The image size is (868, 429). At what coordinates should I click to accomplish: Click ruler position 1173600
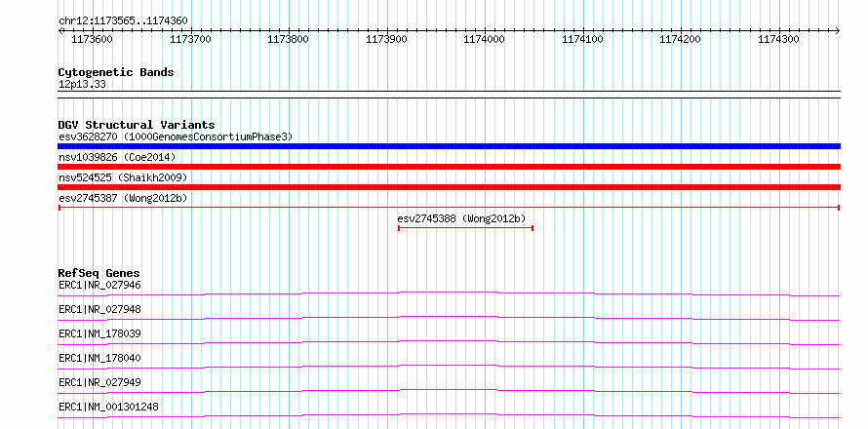tap(93, 39)
